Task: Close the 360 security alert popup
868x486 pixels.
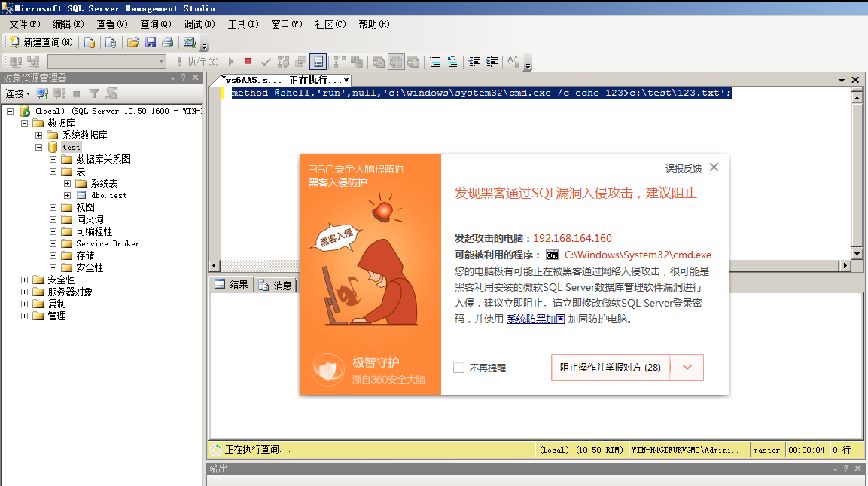Action: [714, 167]
